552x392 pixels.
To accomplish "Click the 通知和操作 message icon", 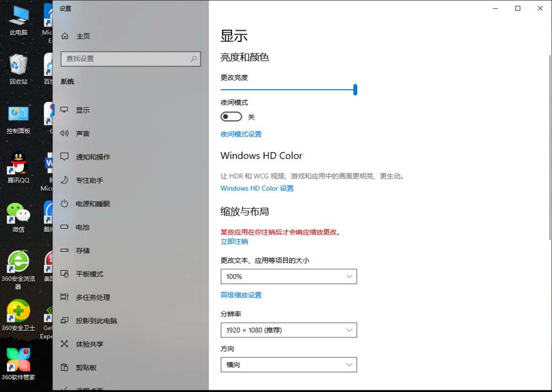I will [x=65, y=157].
